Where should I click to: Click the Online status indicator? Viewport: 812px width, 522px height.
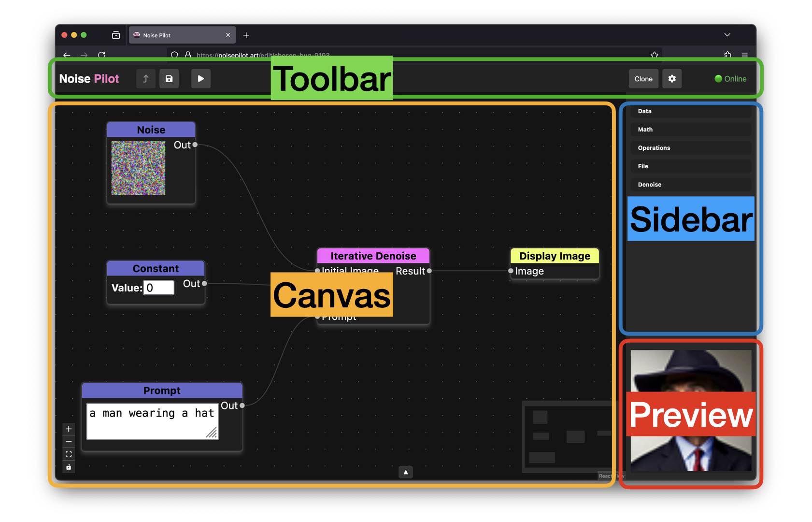coord(730,78)
